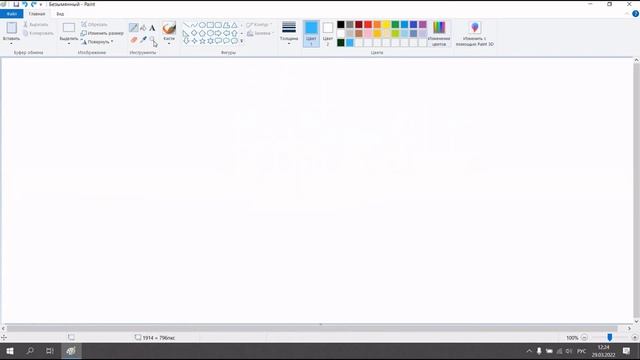The width and height of the screenshot is (640, 360).
Task: Choose the Four-point star shape
Action: 194,41
